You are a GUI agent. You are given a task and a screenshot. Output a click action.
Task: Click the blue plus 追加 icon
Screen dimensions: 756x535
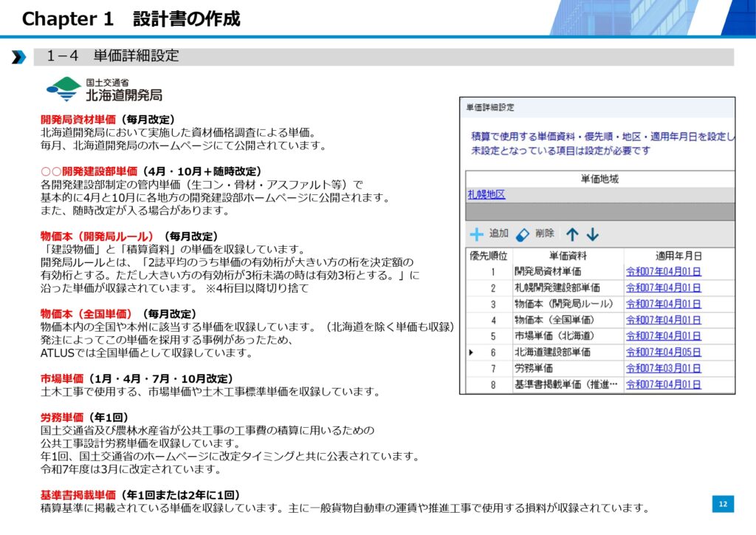pyautogui.click(x=478, y=234)
